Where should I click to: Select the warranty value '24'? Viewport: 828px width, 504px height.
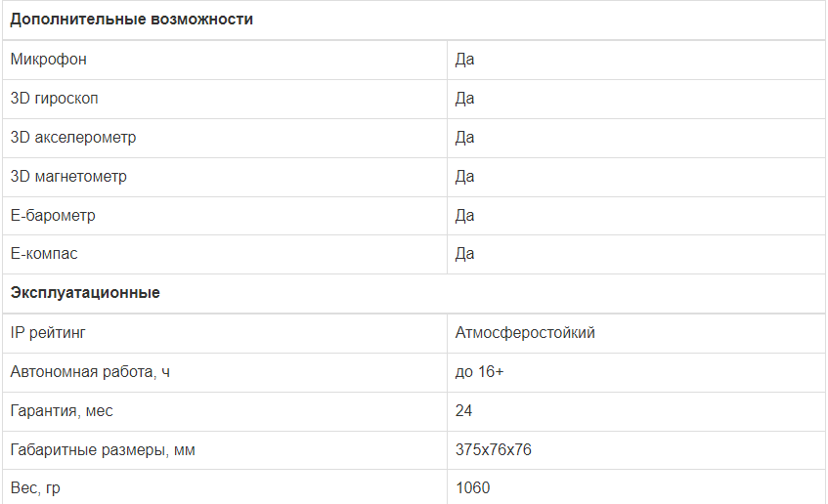click(464, 411)
